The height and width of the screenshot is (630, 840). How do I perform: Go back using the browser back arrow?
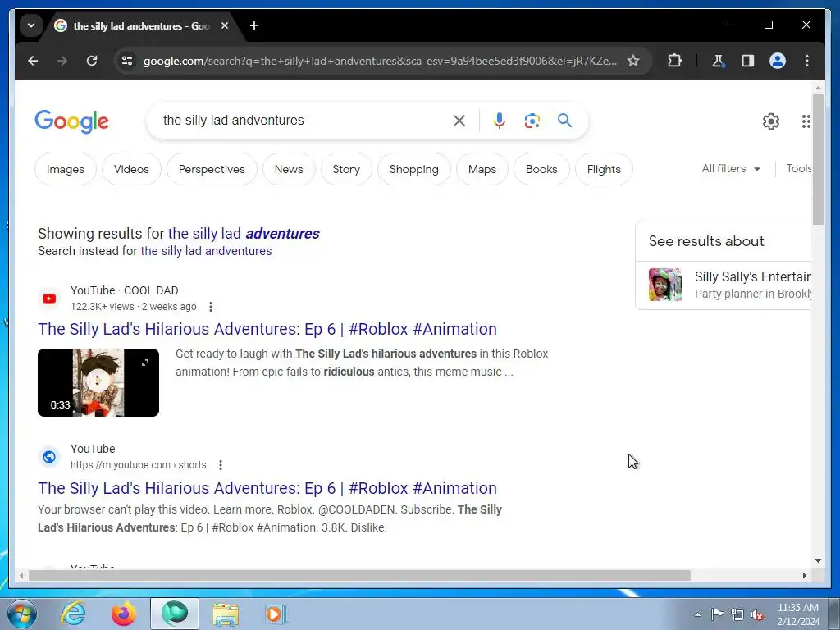pyautogui.click(x=33, y=61)
